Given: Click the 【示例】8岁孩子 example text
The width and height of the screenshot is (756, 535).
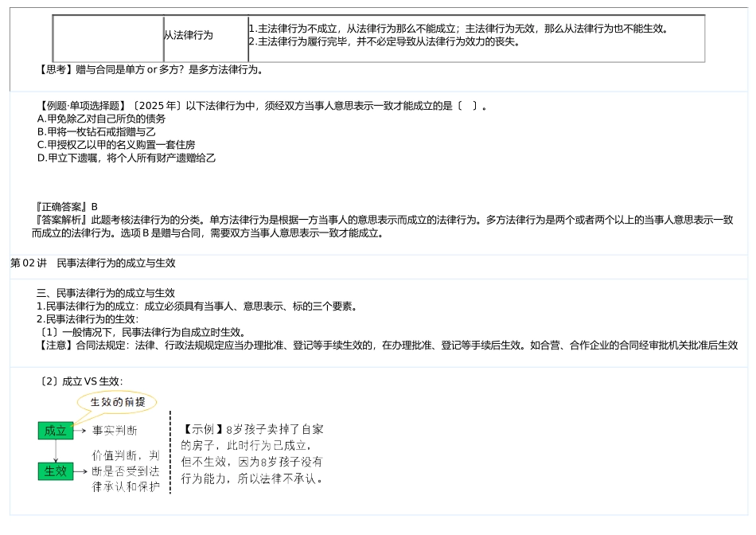Looking at the screenshot, I should pos(252,454).
